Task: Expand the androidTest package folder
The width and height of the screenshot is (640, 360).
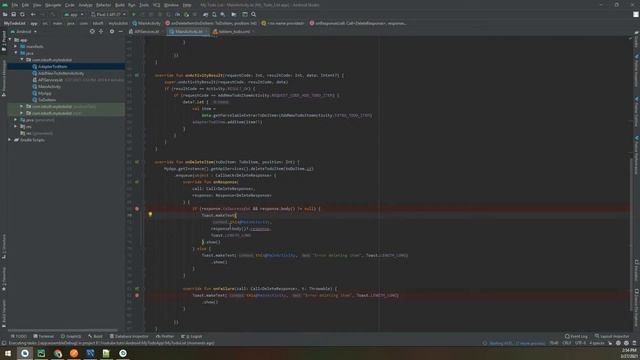Action: (22, 107)
